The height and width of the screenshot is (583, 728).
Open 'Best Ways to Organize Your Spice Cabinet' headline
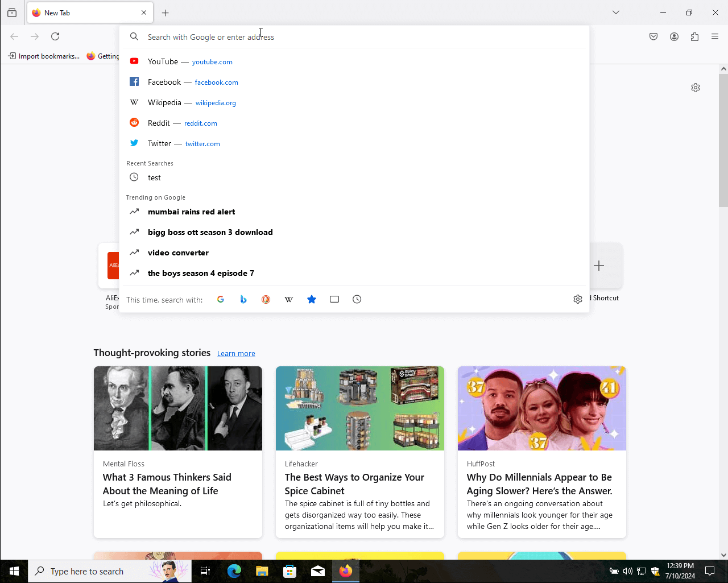click(354, 484)
